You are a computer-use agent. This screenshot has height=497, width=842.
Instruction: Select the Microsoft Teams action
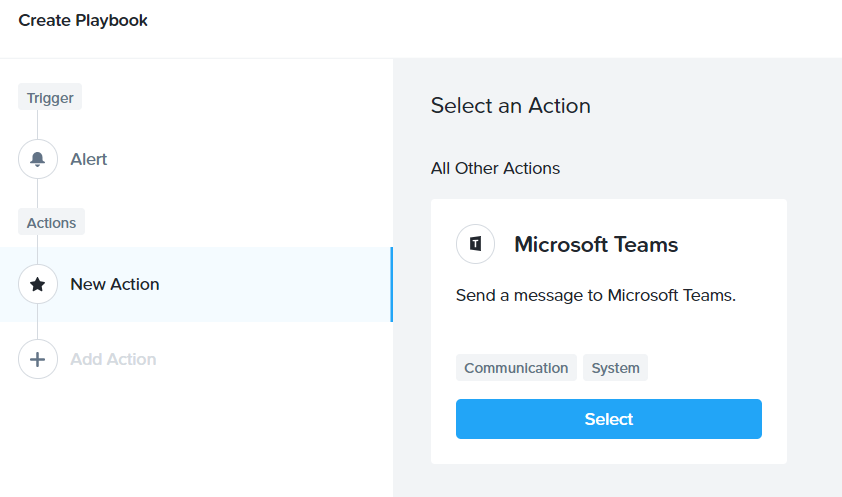point(608,419)
